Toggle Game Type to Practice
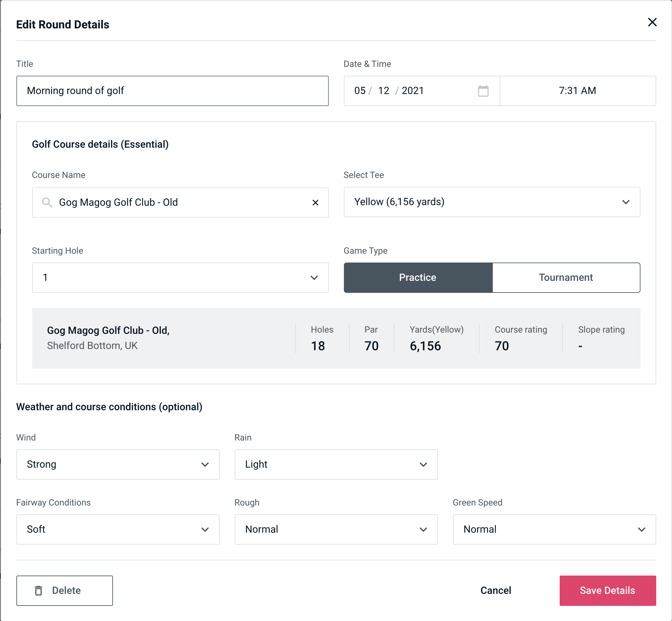Screen dimensions: 672x621 (x=417, y=277)
